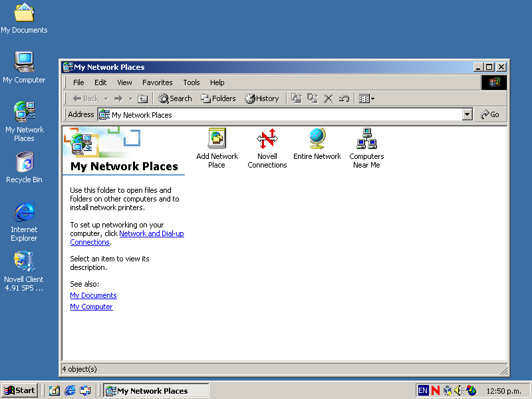Open the View menu
532x399 pixels.
(x=124, y=82)
